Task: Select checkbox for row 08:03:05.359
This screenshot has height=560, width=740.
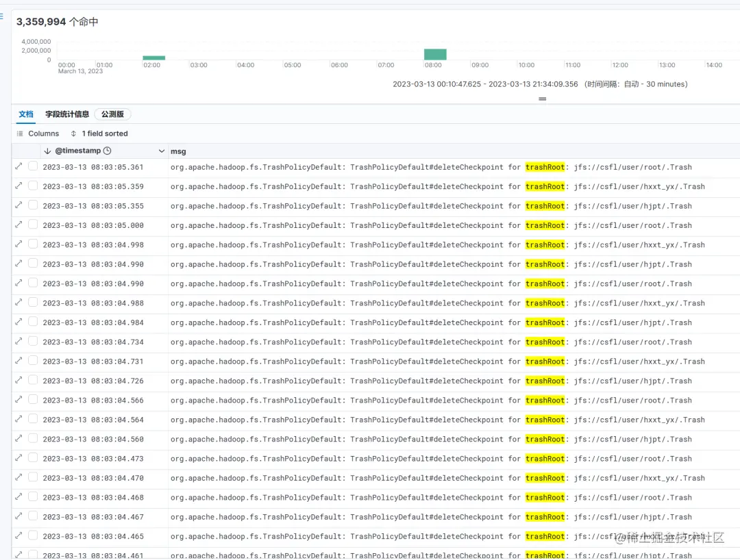Action: [33, 186]
